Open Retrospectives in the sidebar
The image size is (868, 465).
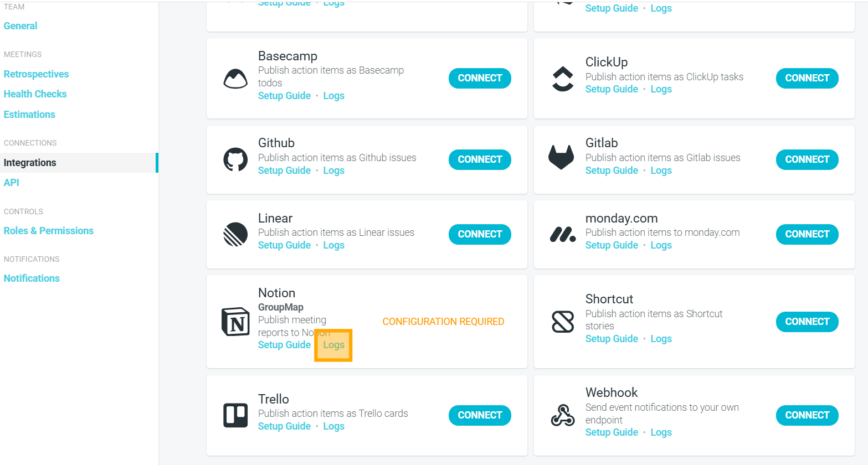pos(36,74)
